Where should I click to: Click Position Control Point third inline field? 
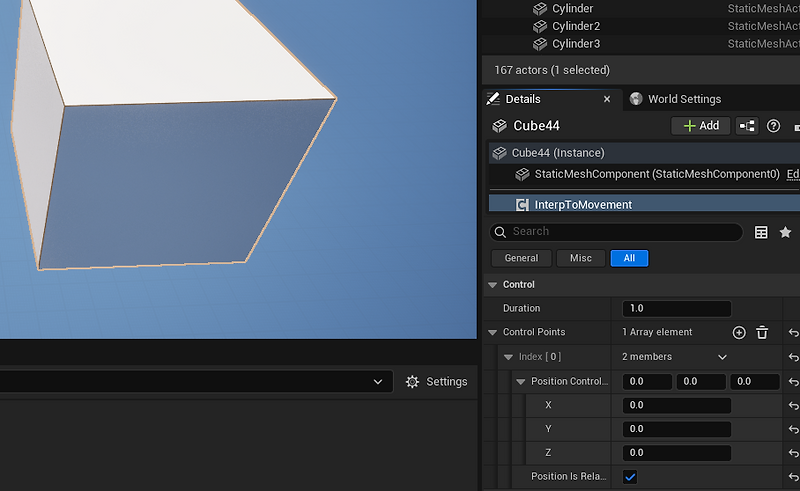pos(755,381)
